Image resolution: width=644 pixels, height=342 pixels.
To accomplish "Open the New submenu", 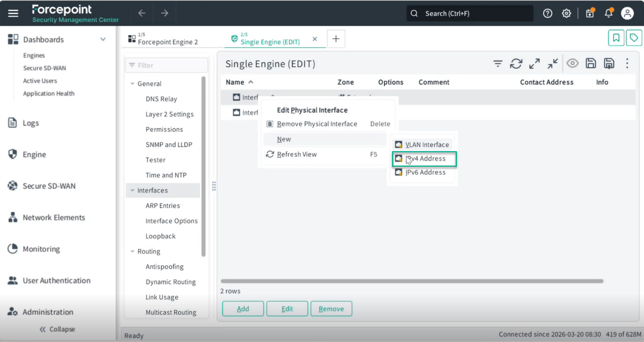I will pos(325,139).
